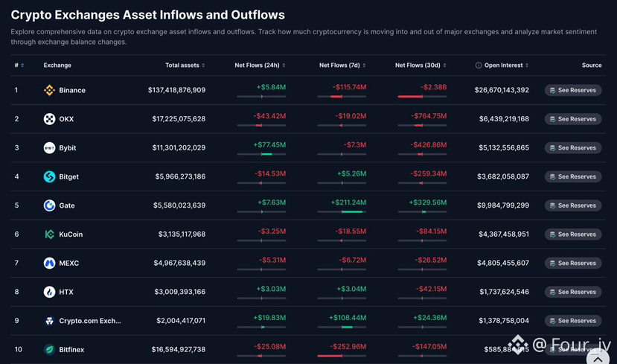Sort by Open Interest column
Screen dimensions: 617x364
[527, 66]
